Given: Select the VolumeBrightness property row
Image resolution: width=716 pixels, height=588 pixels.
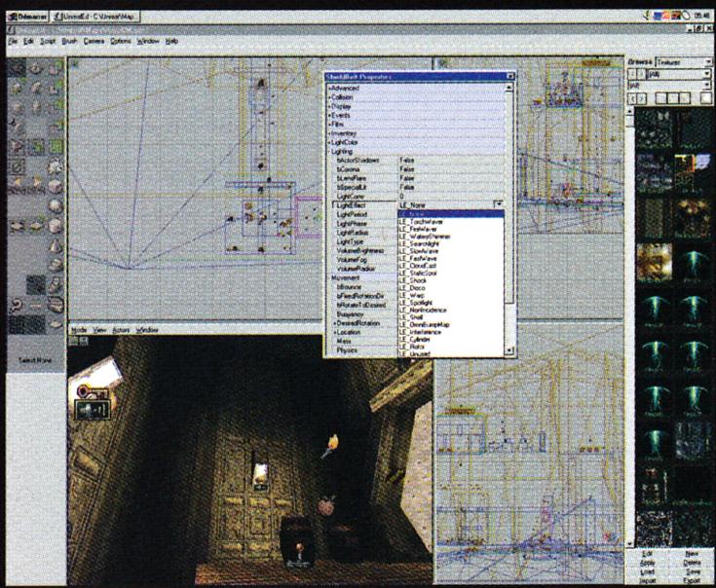Looking at the screenshot, I should pyautogui.click(x=365, y=251).
